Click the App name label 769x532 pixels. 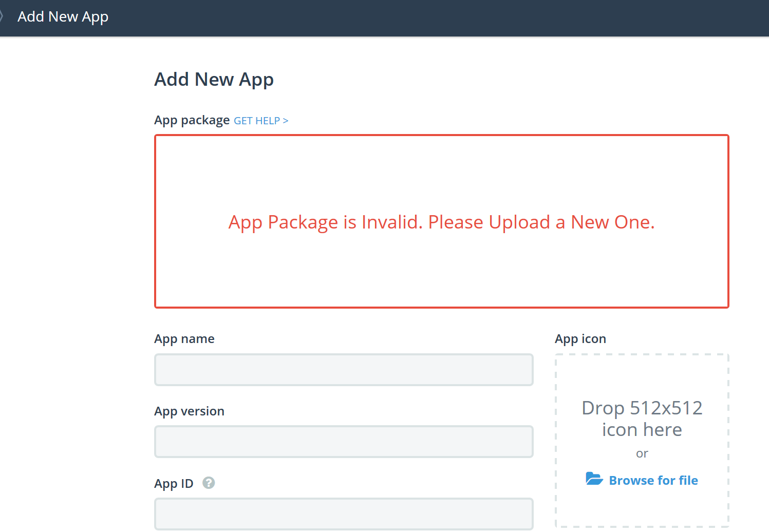click(x=184, y=339)
